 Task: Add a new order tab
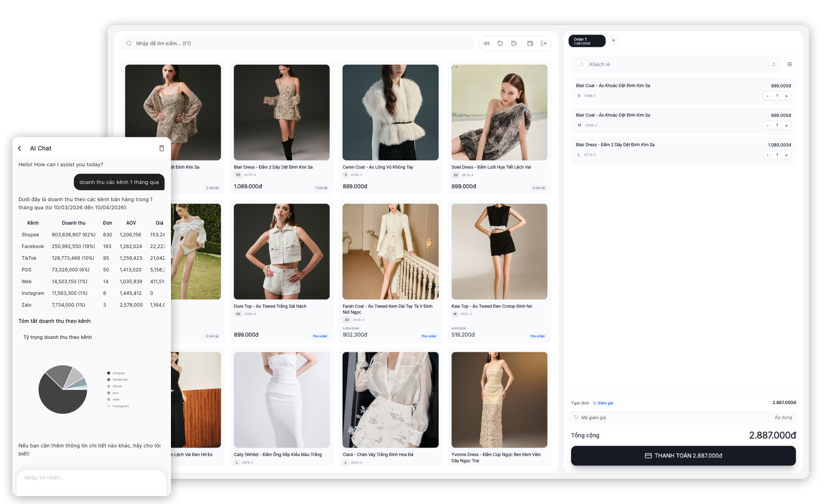coord(613,40)
